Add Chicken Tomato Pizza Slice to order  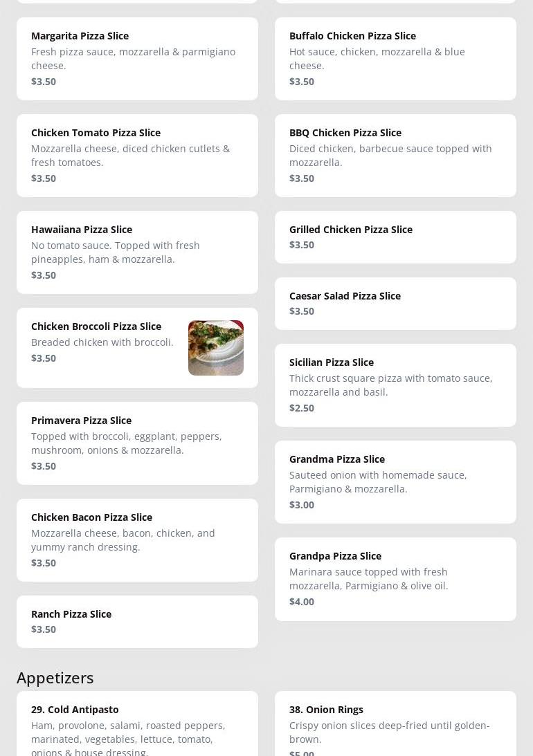(137, 155)
